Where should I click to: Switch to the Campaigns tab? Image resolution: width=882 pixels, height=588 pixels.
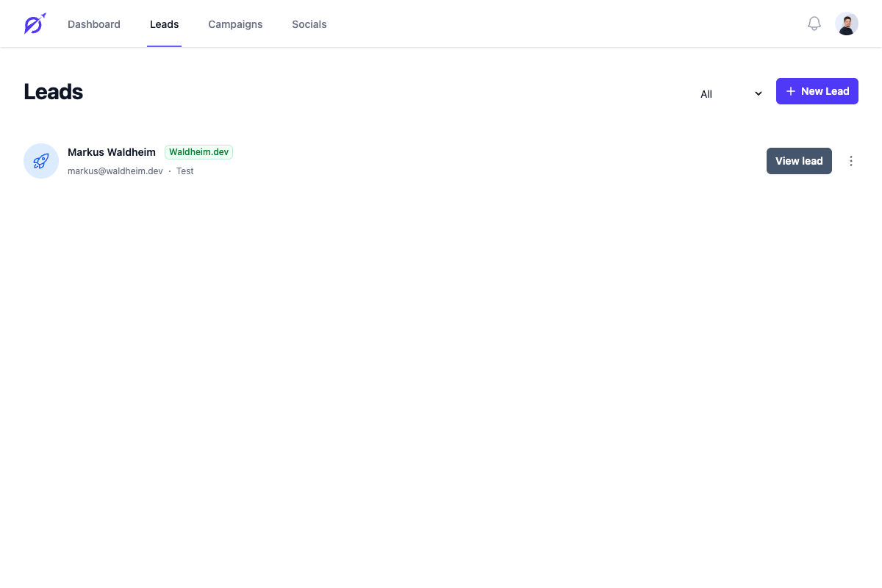coord(235,24)
